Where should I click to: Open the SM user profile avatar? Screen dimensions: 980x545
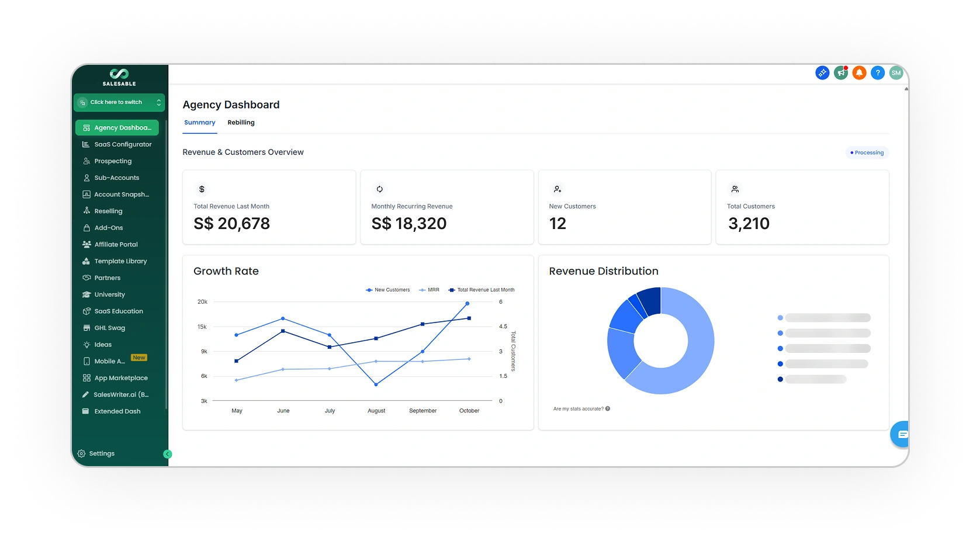(896, 73)
